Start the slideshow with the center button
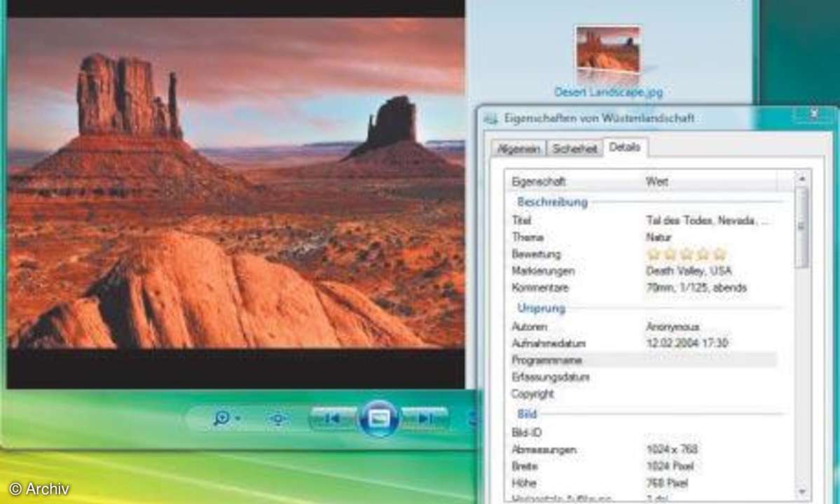Screen dimensions: 840x504 point(379,419)
